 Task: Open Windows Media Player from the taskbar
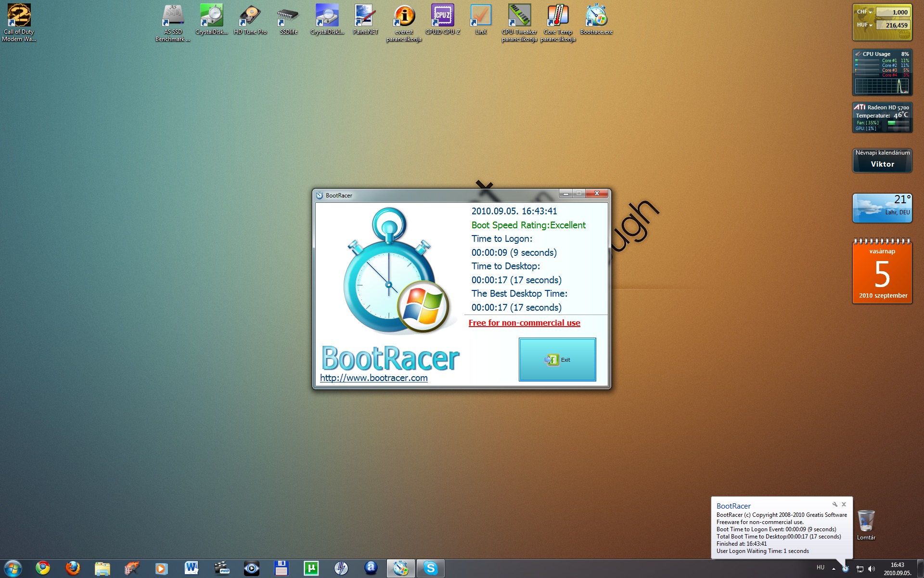(x=161, y=568)
